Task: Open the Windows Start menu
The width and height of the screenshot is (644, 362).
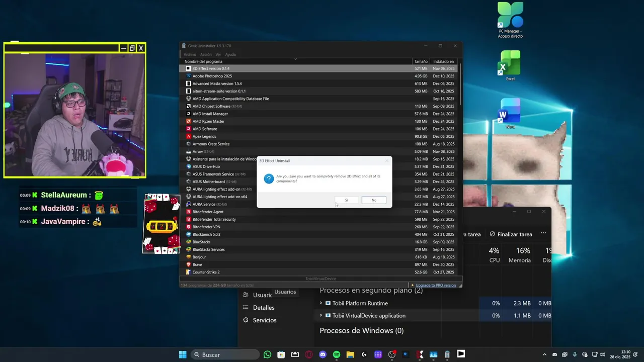Action: (x=183, y=354)
